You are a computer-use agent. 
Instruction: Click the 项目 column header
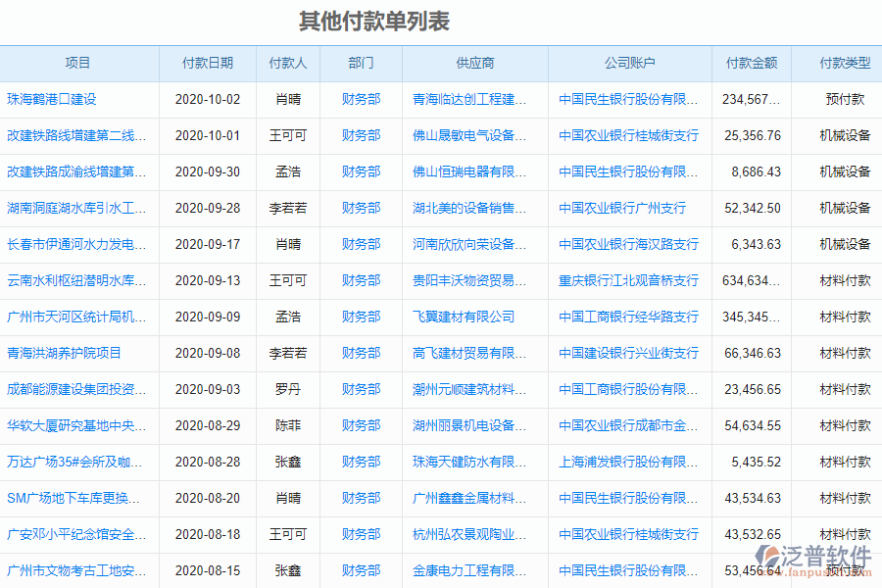78,62
